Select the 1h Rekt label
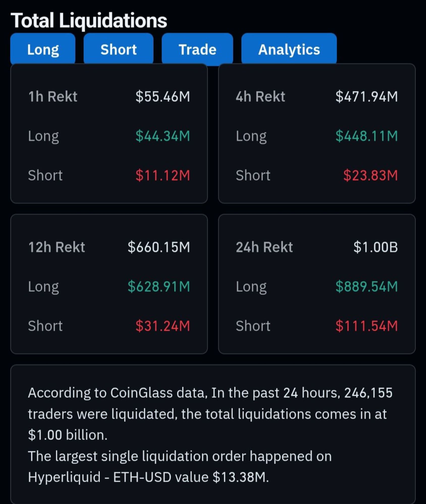The width and height of the screenshot is (426, 504). [53, 97]
